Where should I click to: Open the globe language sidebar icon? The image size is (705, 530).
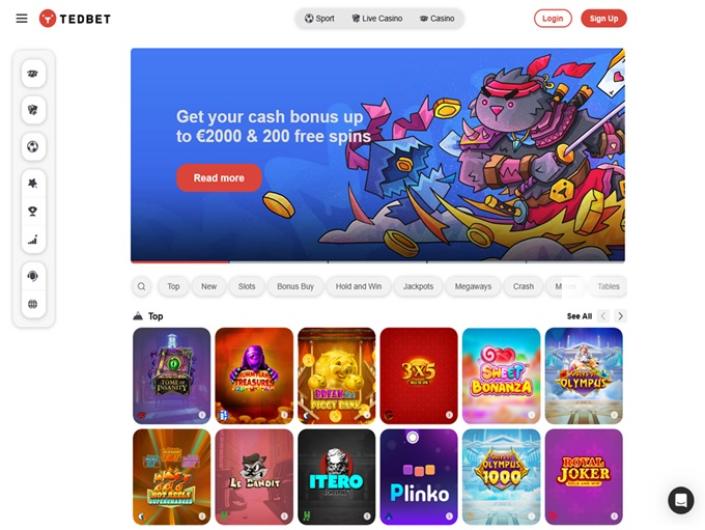click(x=33, y=304)
